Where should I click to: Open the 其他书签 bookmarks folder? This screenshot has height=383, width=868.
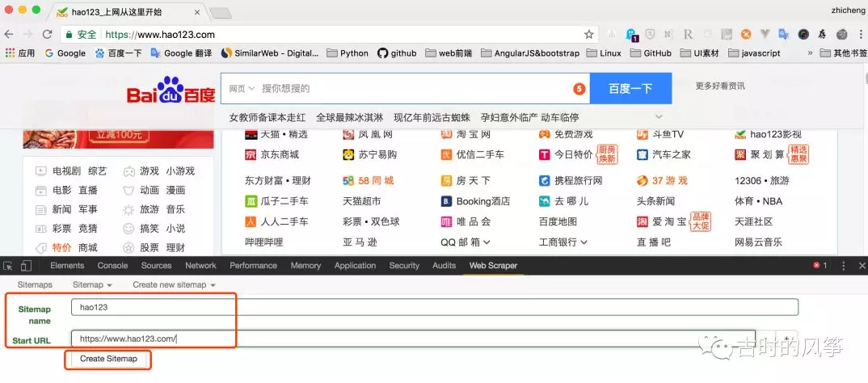point(844,53)
